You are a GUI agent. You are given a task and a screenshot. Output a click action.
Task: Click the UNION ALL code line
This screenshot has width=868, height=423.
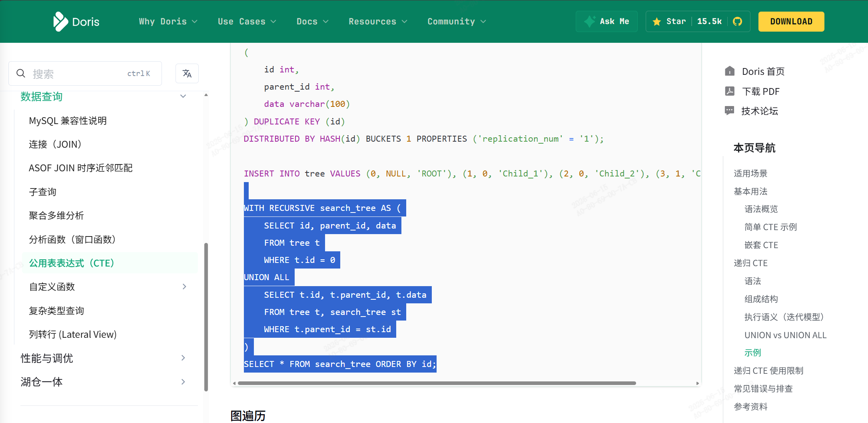pos(266,277)
